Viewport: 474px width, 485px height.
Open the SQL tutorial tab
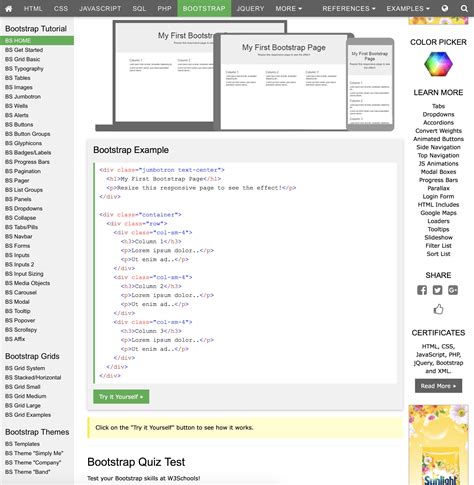click(139, 8)
